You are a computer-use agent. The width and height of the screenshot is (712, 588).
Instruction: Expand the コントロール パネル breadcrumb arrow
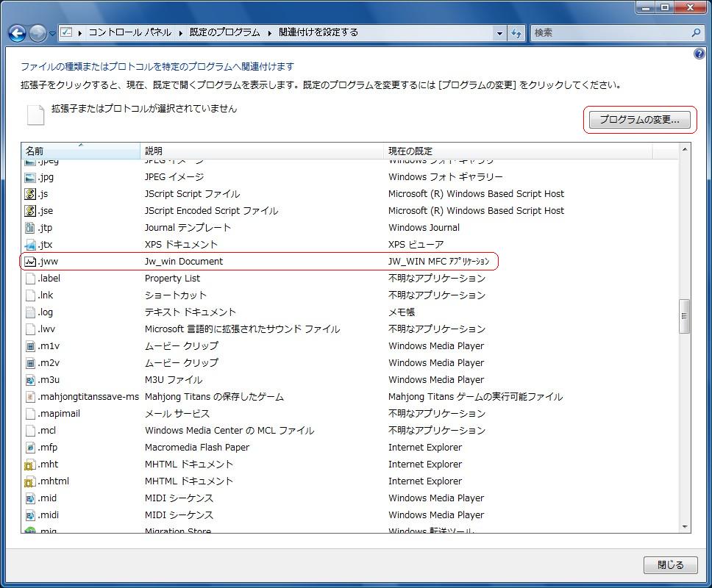[x=180, y=32]
